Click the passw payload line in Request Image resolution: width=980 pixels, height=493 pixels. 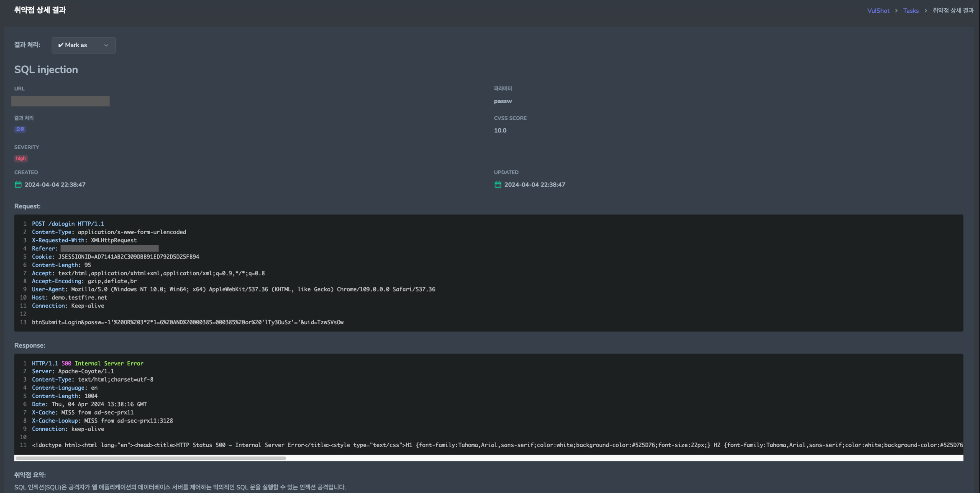tap(188, 322)
